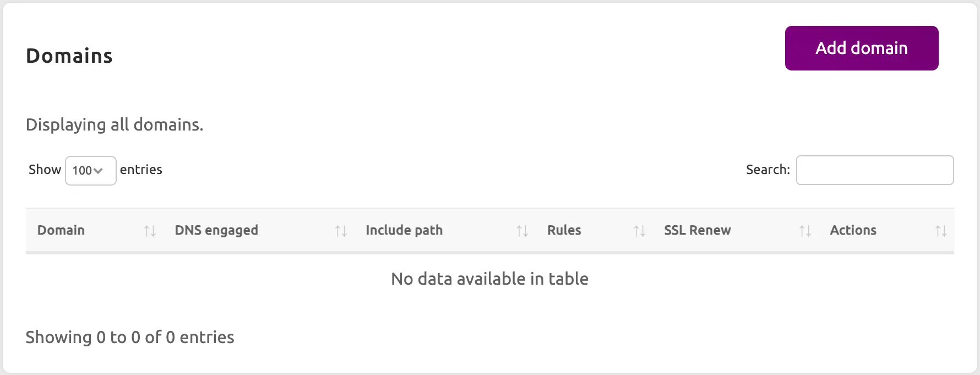The width and height of the screenshot is (980, 375).
Task: Click inside the Search input field
Action: [874, 170]
